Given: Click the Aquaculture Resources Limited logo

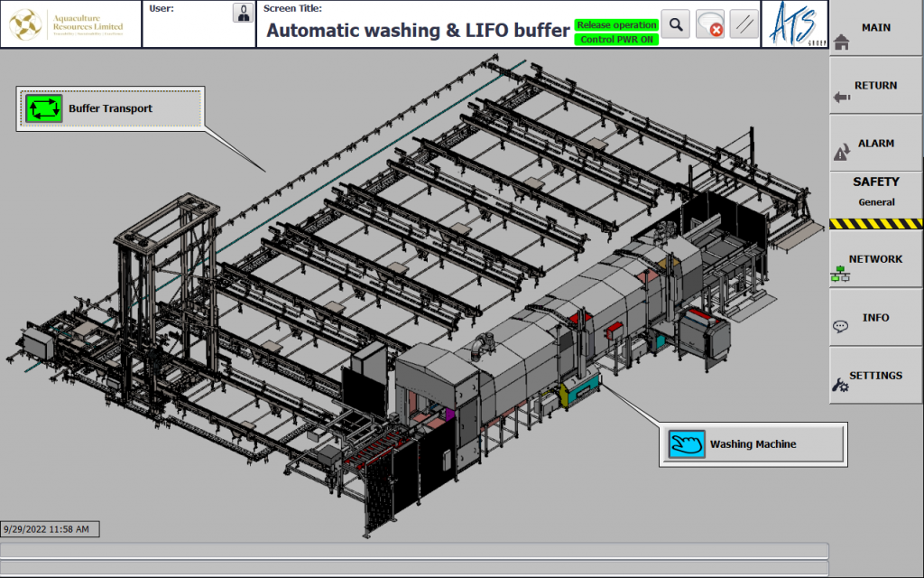Looking at the screenshot, I should (x=70, y=24).
